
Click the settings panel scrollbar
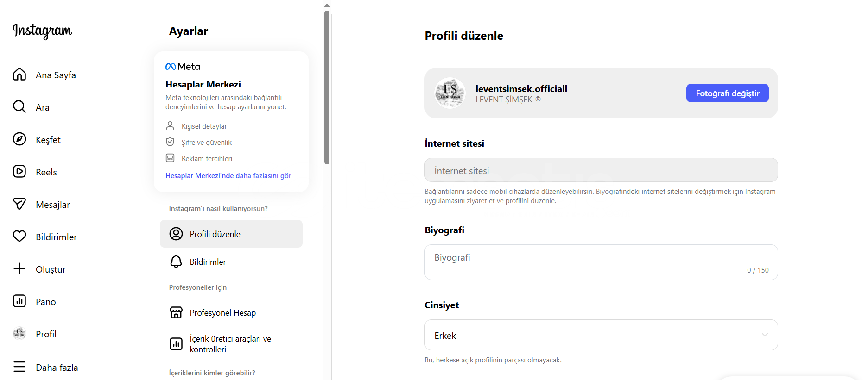[327, 88]
